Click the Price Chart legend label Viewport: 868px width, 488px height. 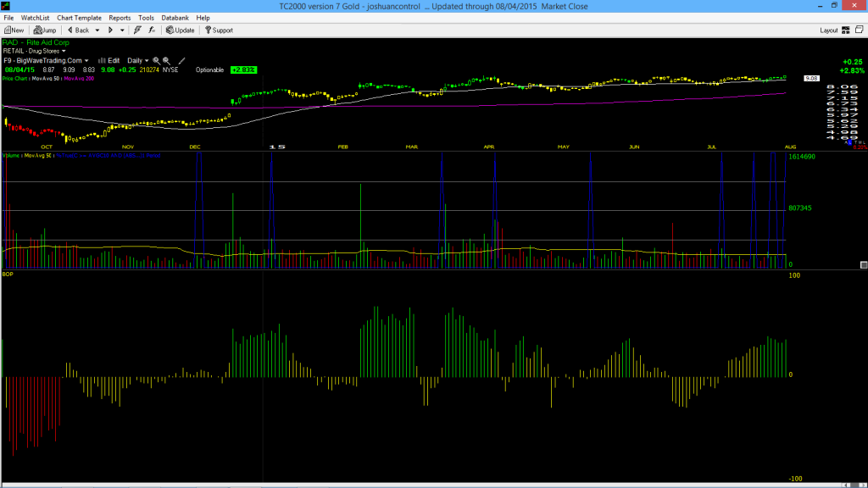15,79
